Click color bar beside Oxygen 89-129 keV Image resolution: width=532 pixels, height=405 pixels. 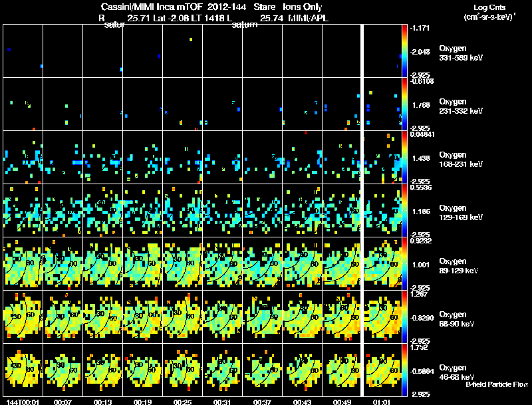(404, 264)
